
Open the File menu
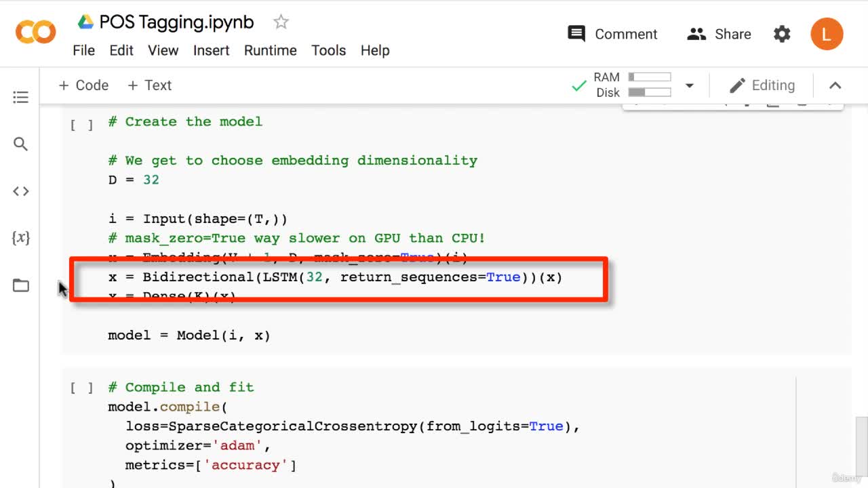coord(83,51)
